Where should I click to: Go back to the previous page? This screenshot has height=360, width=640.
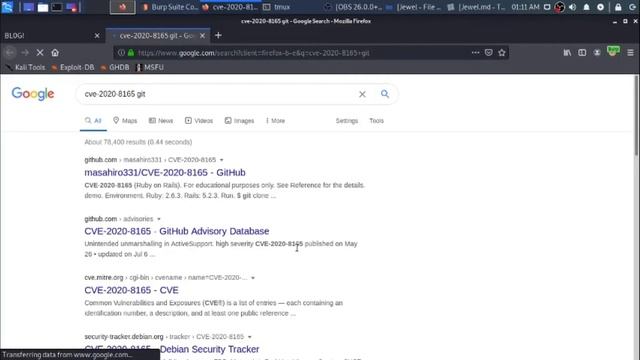[x=10, y=53]
